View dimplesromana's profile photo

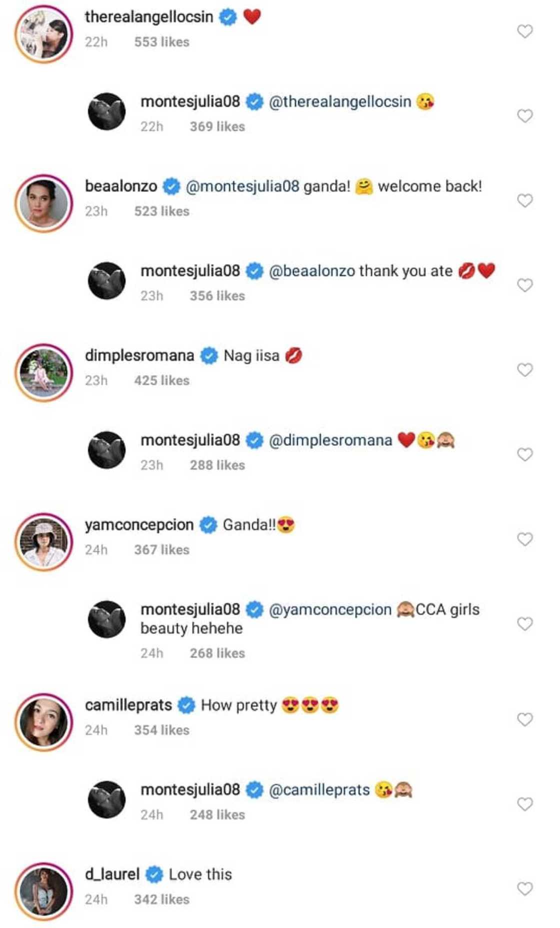[44, 370]
